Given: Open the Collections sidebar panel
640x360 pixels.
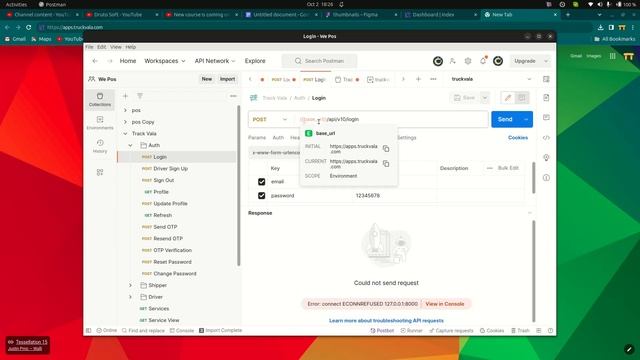Looking at the screenshot, I should click(x=100, y=100).
